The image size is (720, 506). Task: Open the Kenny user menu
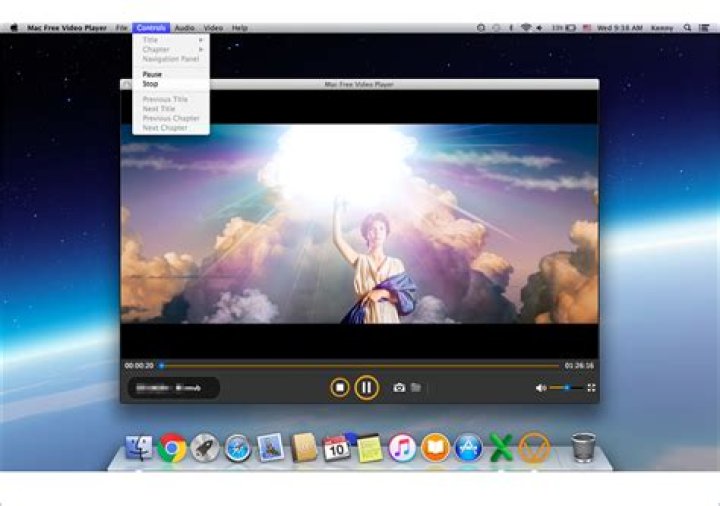[662, 28]
